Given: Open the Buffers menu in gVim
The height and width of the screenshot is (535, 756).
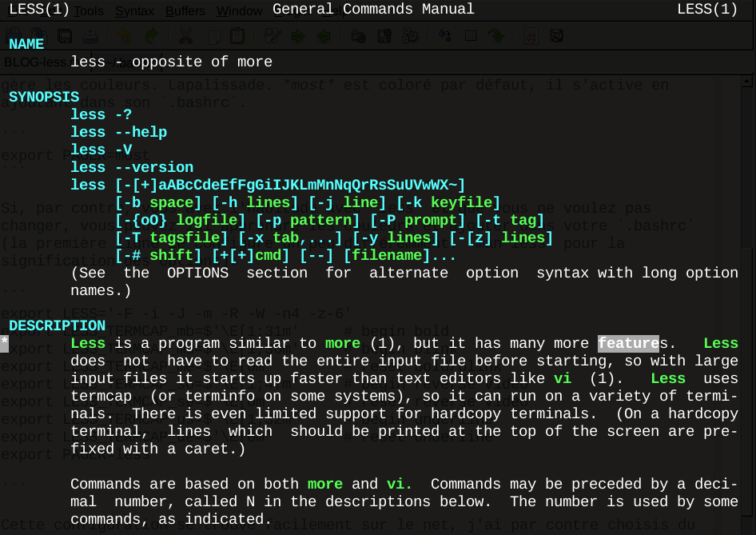Looking at the screenshot, I should click(x=185, y=10).
